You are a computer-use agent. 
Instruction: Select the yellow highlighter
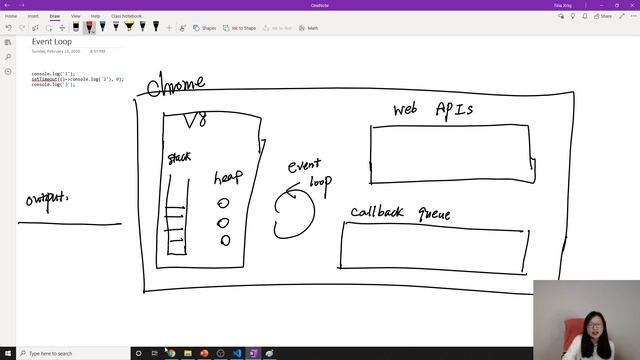coord(129,27)
